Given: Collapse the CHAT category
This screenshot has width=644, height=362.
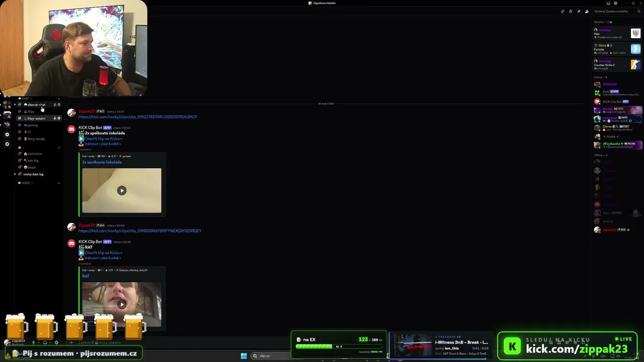Looking at the screenshot, I should pyautogui.click(x=25, y=99).
